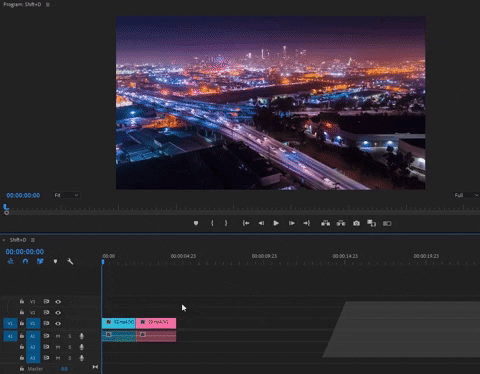Toggle sync lock on track V2
Image resolution: width=480 pixels, height=374 pixels.
click(x=46, y=312)
